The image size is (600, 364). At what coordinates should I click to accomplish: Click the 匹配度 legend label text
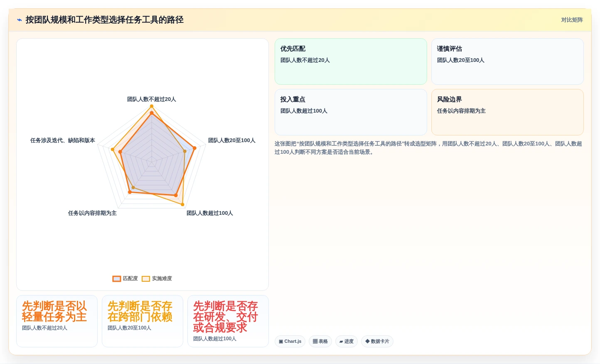[130, 279]
